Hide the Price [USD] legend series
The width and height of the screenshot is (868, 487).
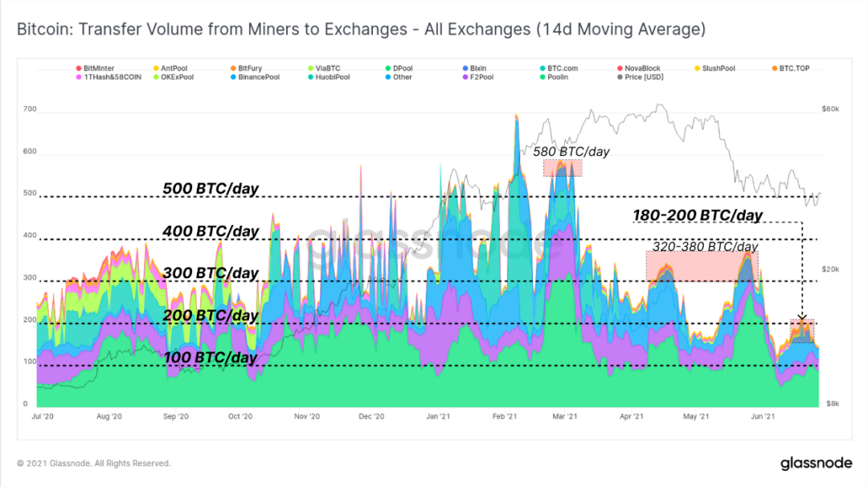point(640,77)
